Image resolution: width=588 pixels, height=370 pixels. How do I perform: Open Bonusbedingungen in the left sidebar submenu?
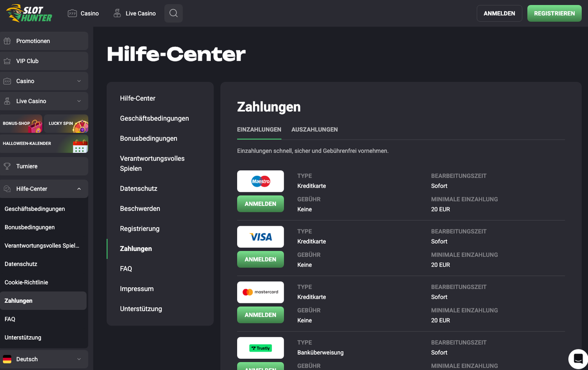29,228
